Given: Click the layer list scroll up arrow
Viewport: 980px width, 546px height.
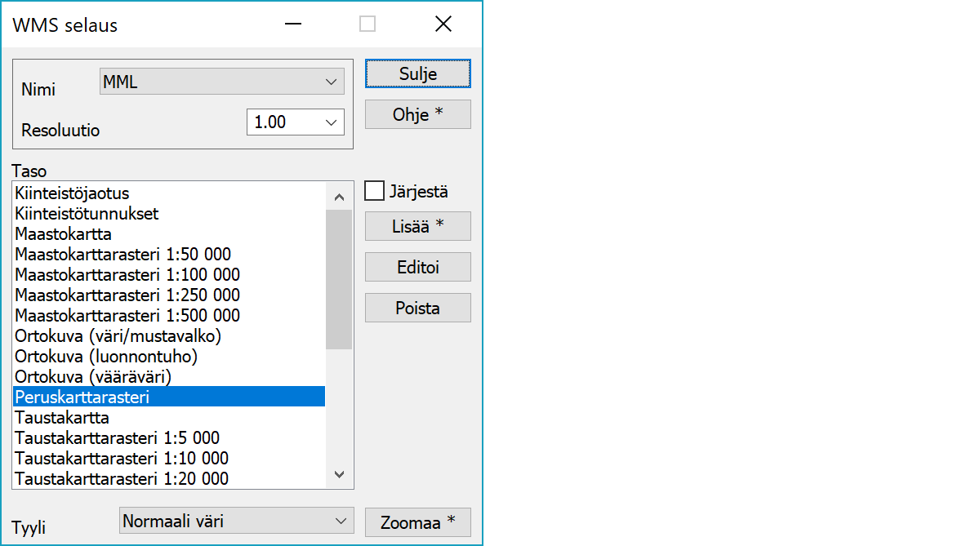Looking at the screenshot, I should pyautogui.click(x=339, y=197).
